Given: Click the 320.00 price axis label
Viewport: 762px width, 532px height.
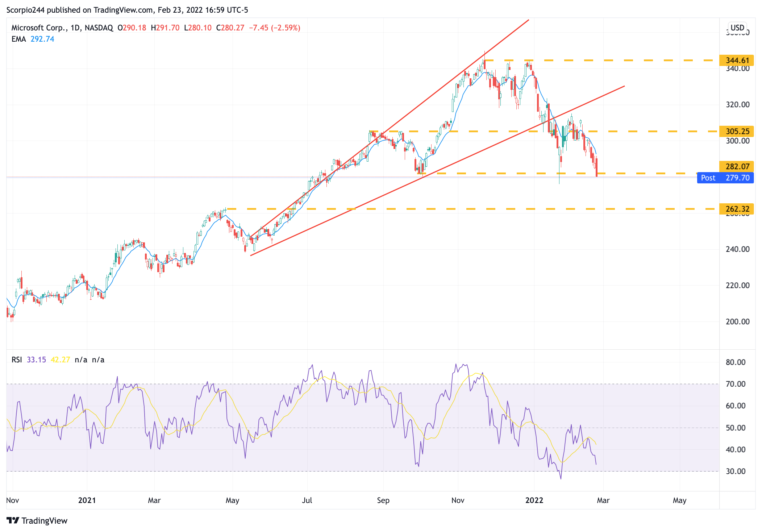Looking at the screenshot, I should [x=737, y=105].
